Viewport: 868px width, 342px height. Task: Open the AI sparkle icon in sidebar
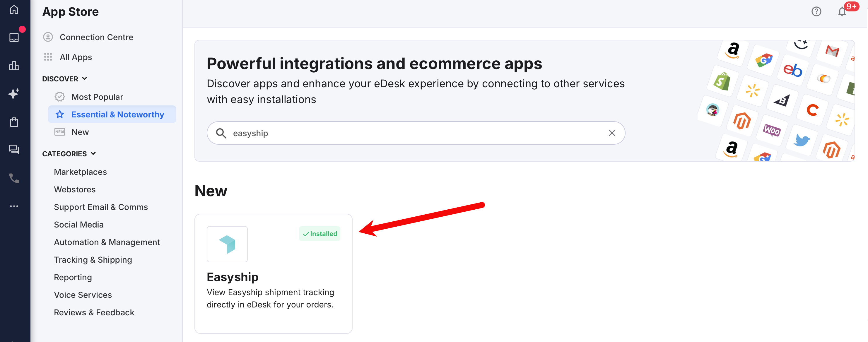pos(14,93)
